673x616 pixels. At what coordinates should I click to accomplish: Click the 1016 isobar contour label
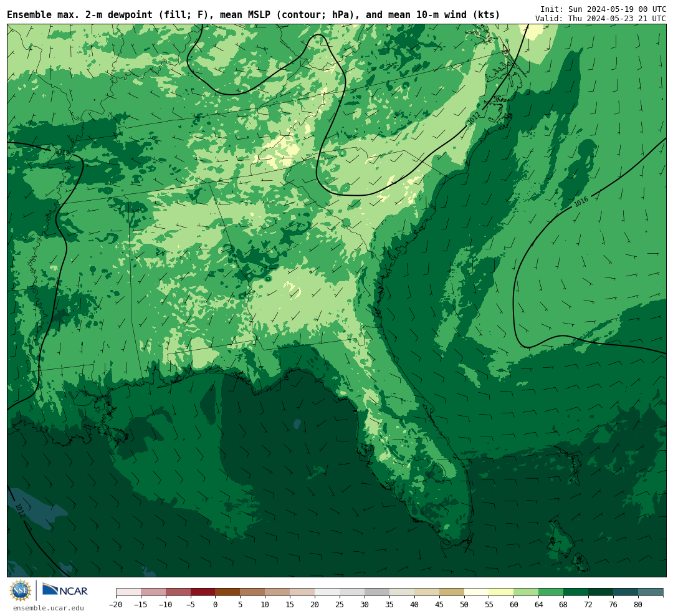tap(581, 201)
